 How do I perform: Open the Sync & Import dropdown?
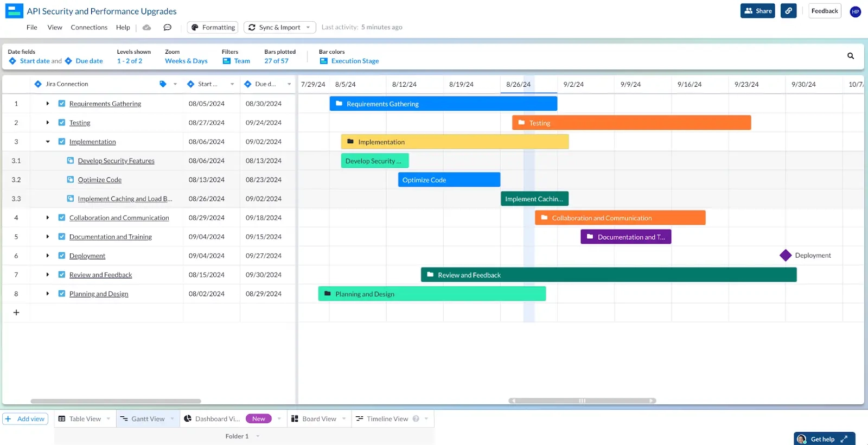pyautogui.click(x=280, y=27)
